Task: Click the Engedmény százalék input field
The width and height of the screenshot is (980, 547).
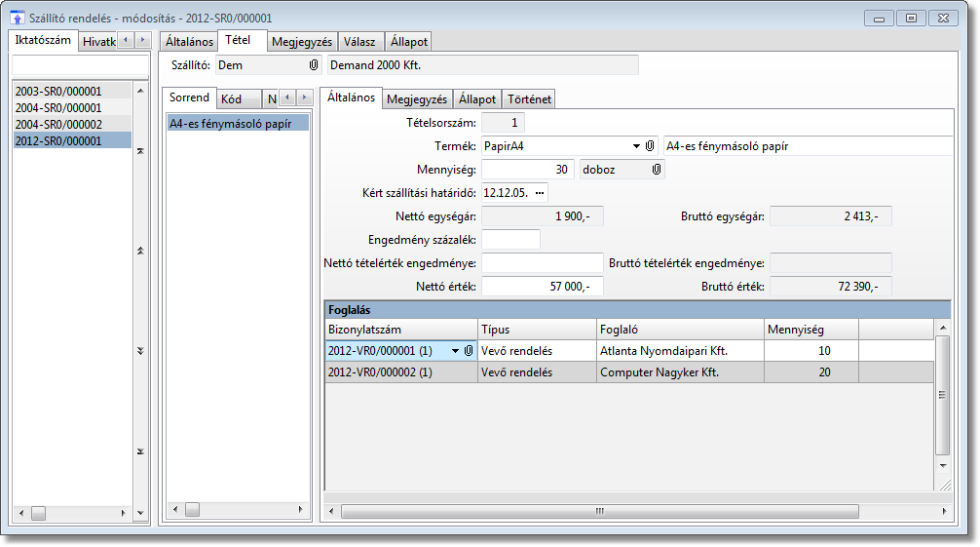Action: pyautogui.click(x=510, y=240)
